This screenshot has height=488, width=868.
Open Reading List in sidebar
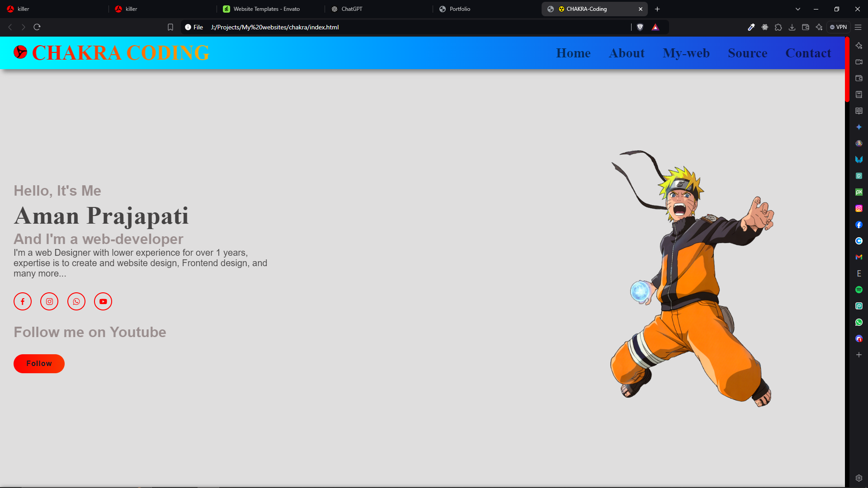859,111
